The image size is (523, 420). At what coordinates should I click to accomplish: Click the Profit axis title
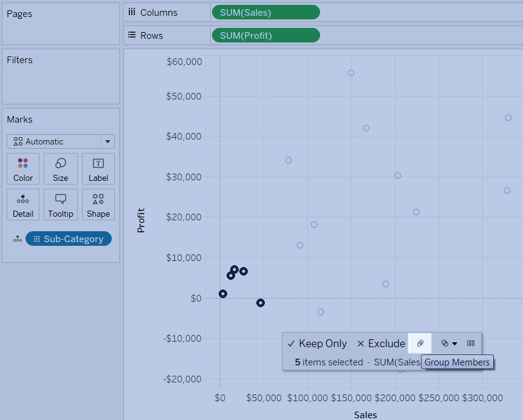coord(141,220)
